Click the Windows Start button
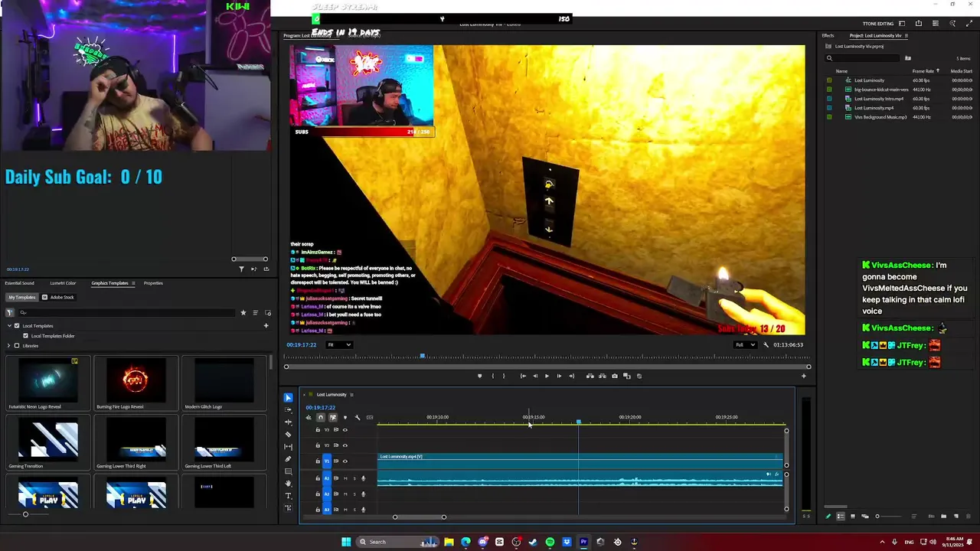 point(346,542)
